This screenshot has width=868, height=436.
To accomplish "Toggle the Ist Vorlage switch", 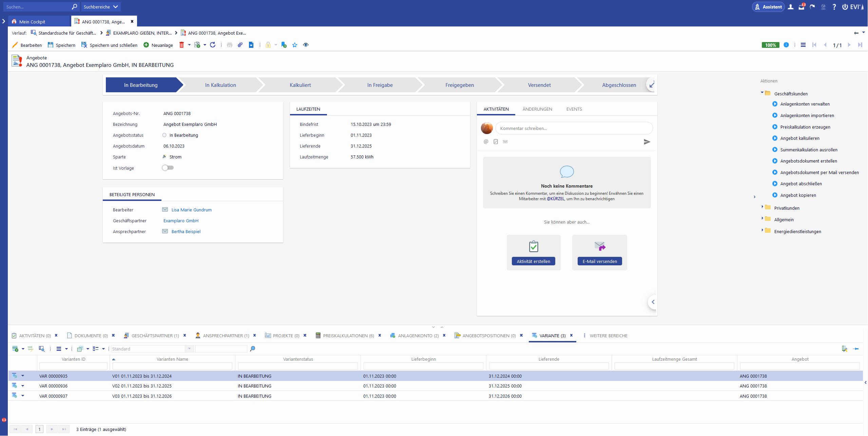I will (x=168, y=168).
